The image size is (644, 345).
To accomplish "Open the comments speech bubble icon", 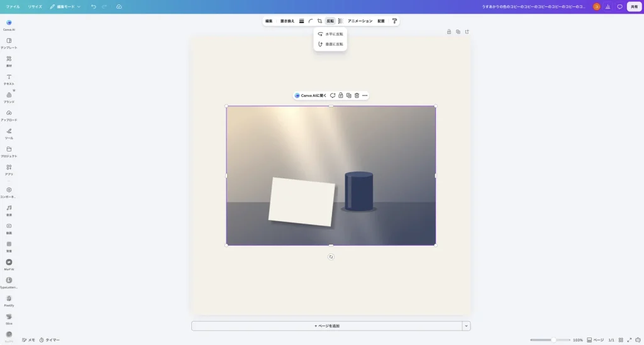I will point(619,6).
